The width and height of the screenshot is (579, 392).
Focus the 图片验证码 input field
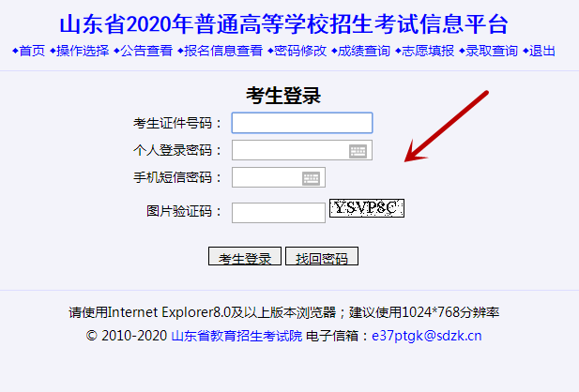tap(279, 213)
